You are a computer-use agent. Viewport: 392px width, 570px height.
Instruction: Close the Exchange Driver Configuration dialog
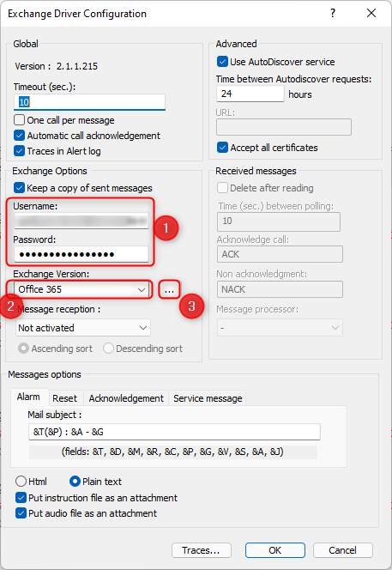click(x=371, y=14)
